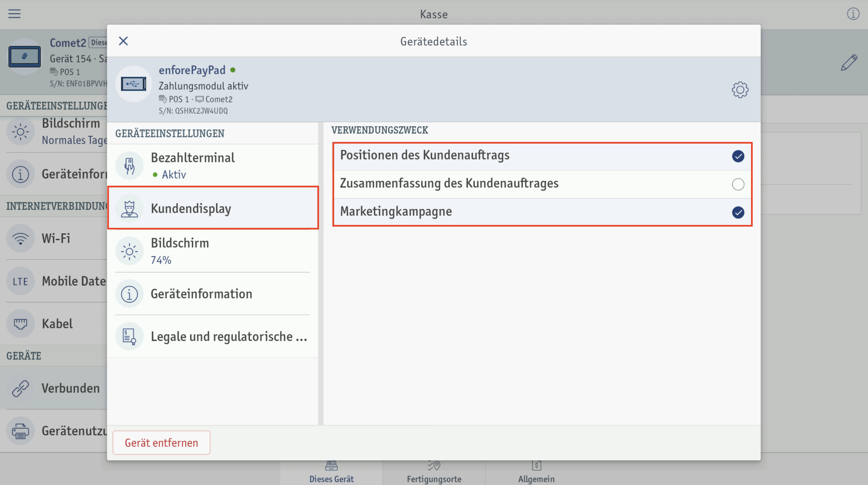
Task: Click Gerät entfernen button
Action: tap(162, 443)
